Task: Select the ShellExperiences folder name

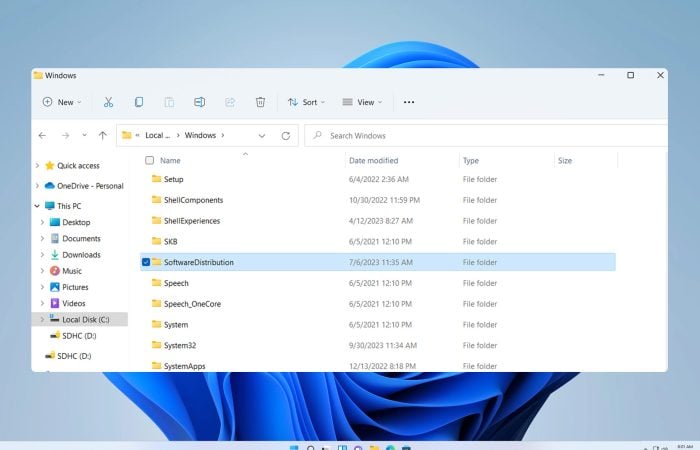Action: click(192, 221)
